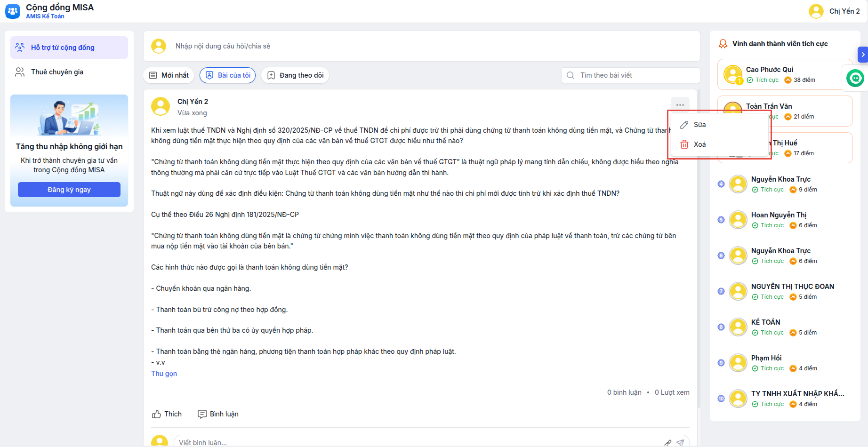Open the three-dot post options menu

tap(680, 105)
